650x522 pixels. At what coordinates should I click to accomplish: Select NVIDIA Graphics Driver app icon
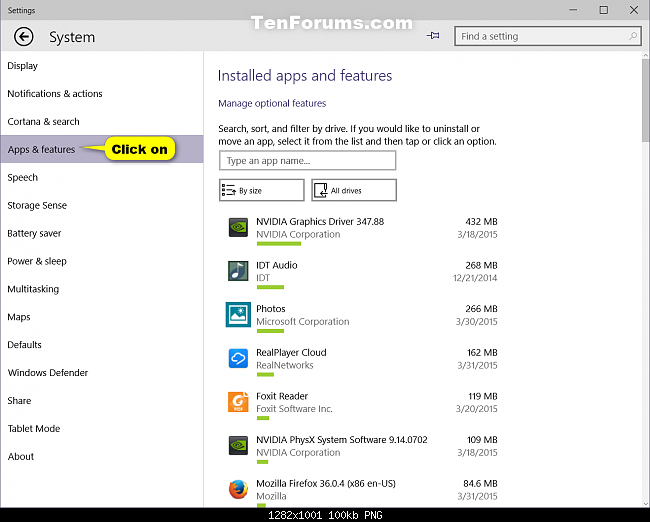(x=238, y=228)
